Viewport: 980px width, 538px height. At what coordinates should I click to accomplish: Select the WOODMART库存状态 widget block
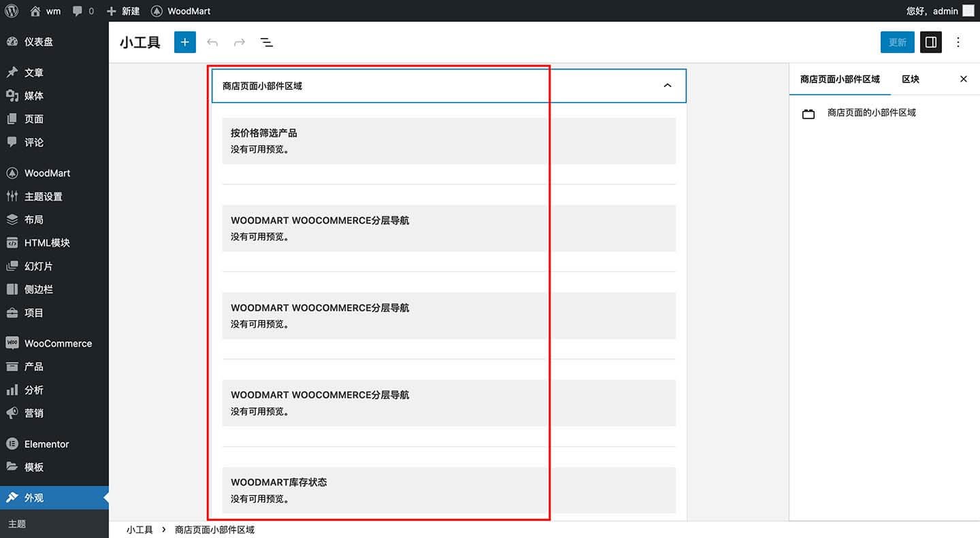449,490
